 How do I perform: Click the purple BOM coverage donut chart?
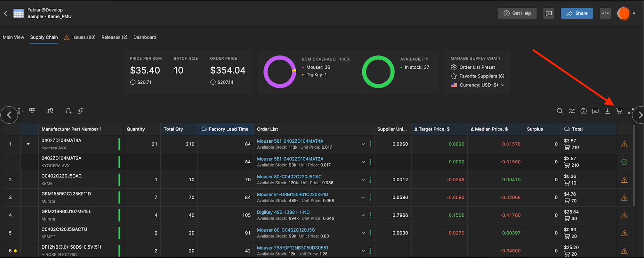tap(280, 72)
